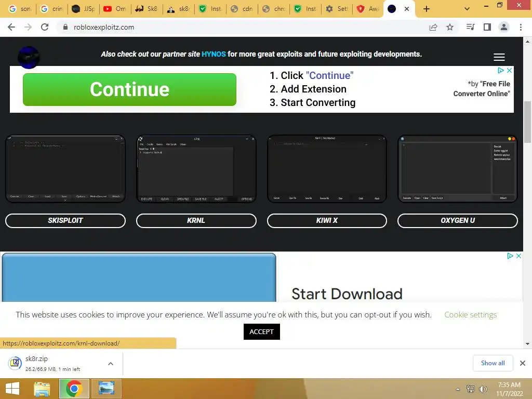The height and width of the screenshot is (399, 532).
Task: Click Show all downloads
Action: coord(493,363)
